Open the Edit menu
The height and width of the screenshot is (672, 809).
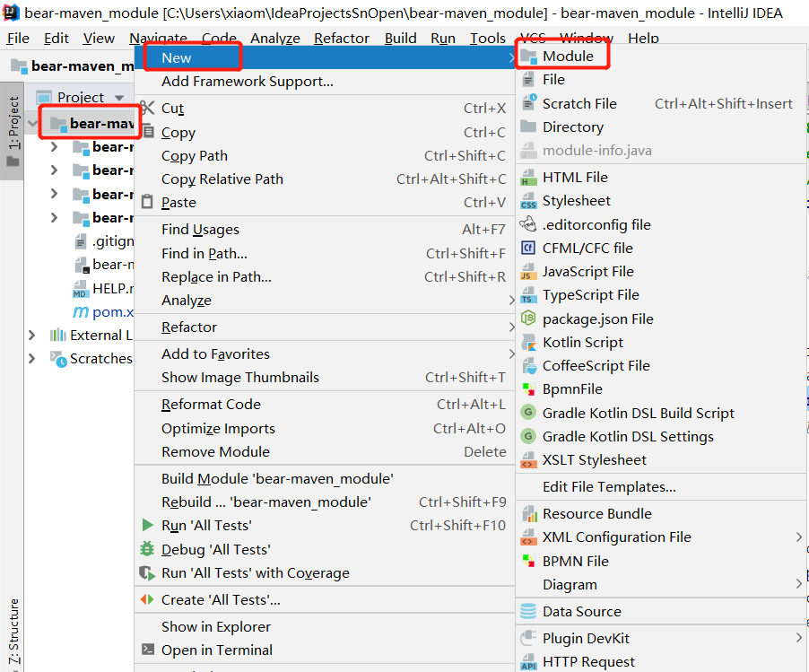pyautogui.click(x=57, y=39)
